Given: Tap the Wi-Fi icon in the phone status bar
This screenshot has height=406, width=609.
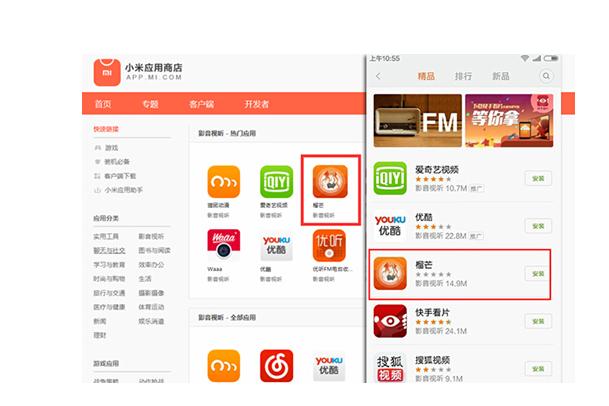Looking at the screenshot, I should (525, 58).
